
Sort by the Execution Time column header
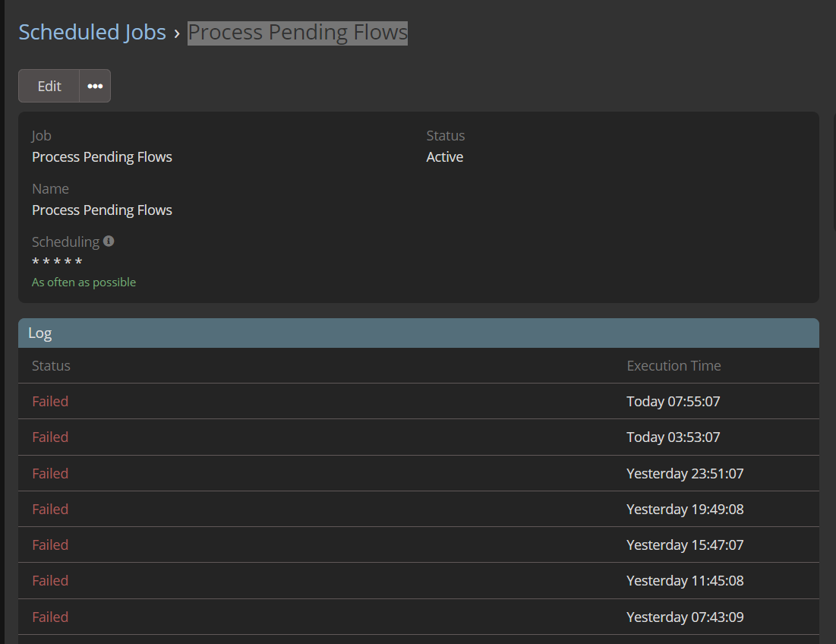pyautogui.click(x=674, y=366)
